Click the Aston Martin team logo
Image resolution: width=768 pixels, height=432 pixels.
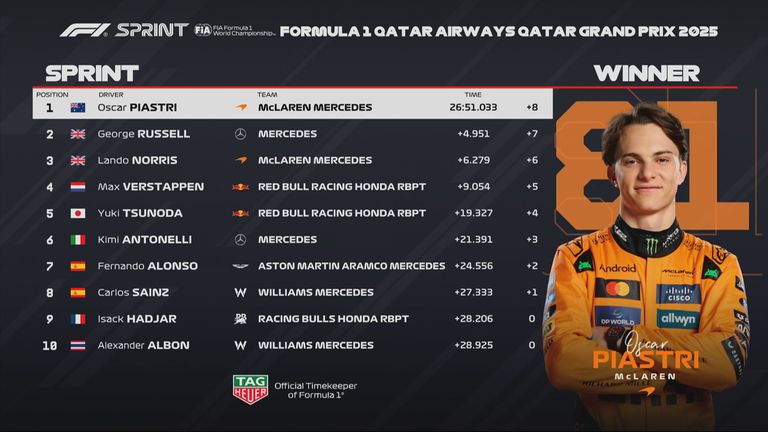pos(240,266)
